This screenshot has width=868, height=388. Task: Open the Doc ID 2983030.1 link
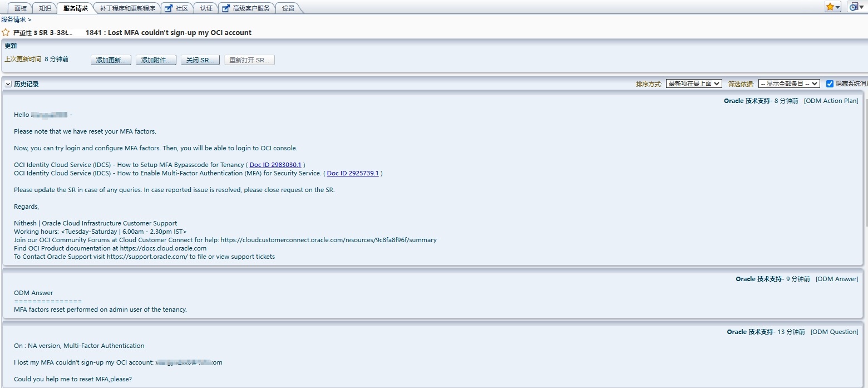click(275, 165)
